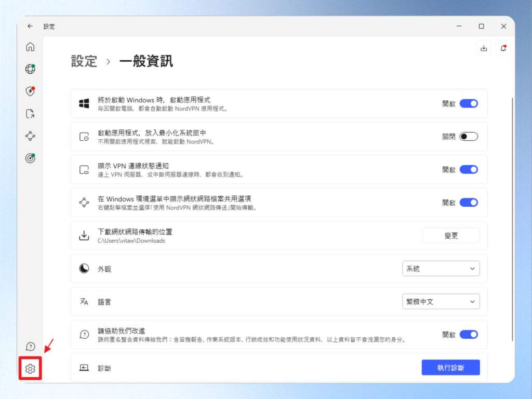Open the help question mark sidebar icon
Viewport: 532px width, 399px height.
[30, 347]
